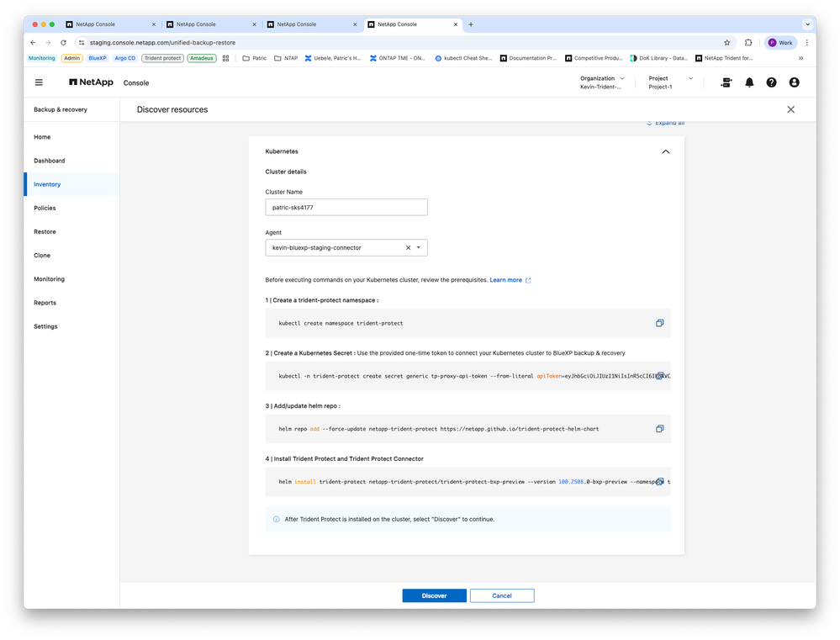This screenshot has width=840, height=640.
Task: Open Argo CD bookmark
Action: tap(124, 58)
